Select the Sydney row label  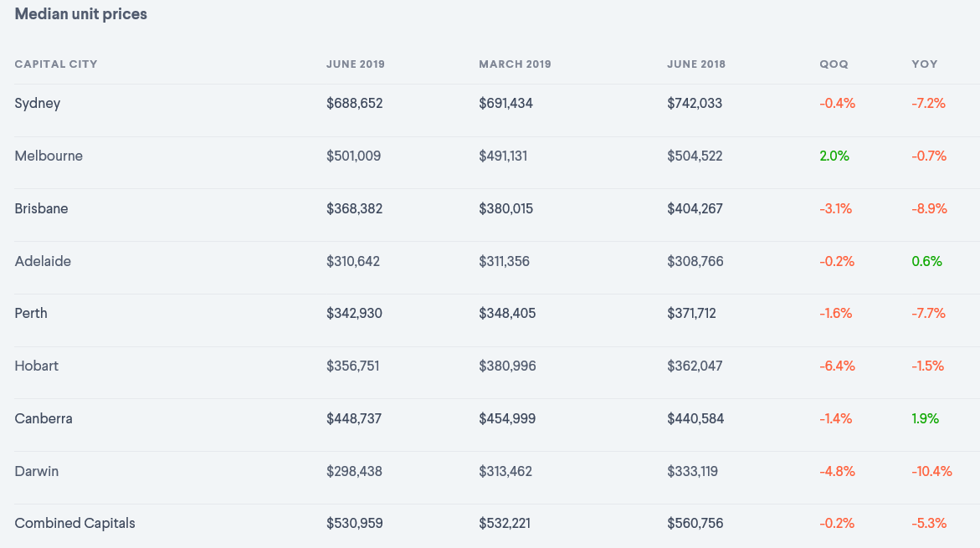tap(38, 104)
